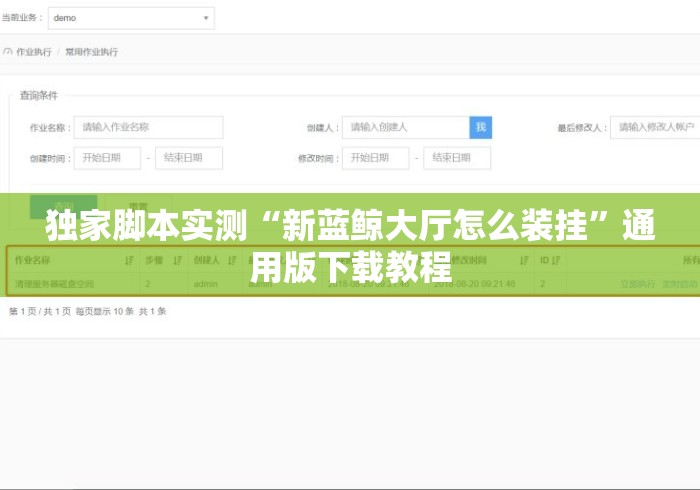Click the 重置 button
The width and height of the screenshot is (700, 490).
(x=138, y=207)
